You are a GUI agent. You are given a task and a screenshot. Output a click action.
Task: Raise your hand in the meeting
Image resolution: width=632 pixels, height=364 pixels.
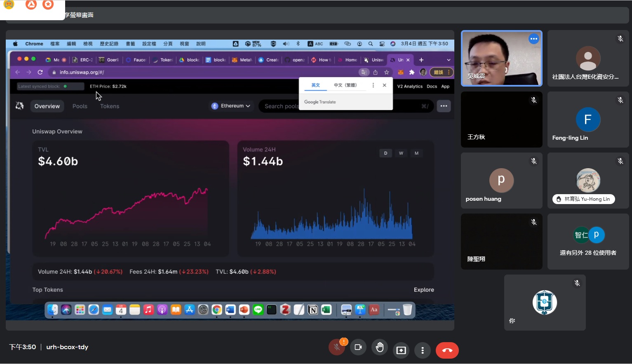pos(380,347)
